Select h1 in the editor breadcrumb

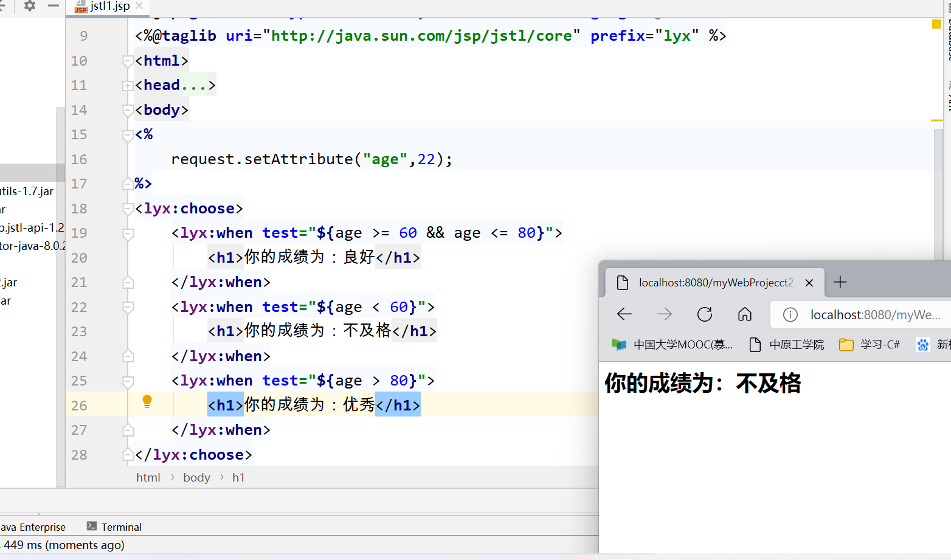pyautogui.click(x=238, y=477)
